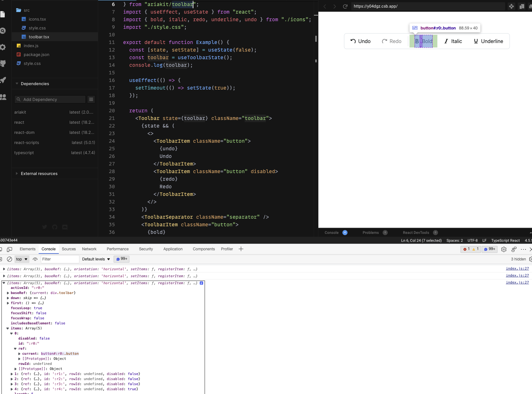Viewport: 532px width, 394px height.
Task: Click the Undo button in the preview toolbar
Action: [360, 41]
